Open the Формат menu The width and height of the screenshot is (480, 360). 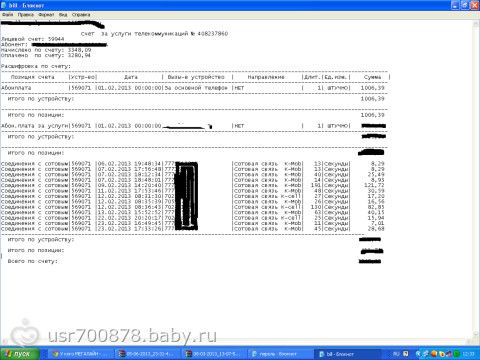pyautogui.click(x=46, y=15)
